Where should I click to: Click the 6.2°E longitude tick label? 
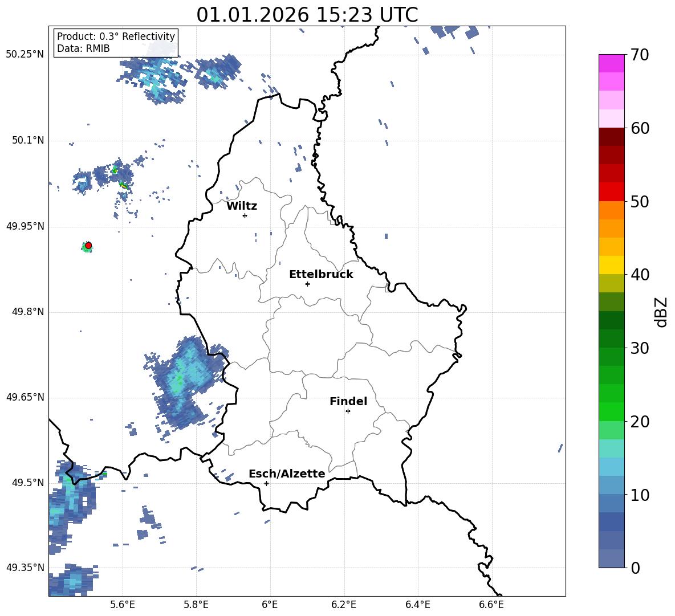point(344,605)
